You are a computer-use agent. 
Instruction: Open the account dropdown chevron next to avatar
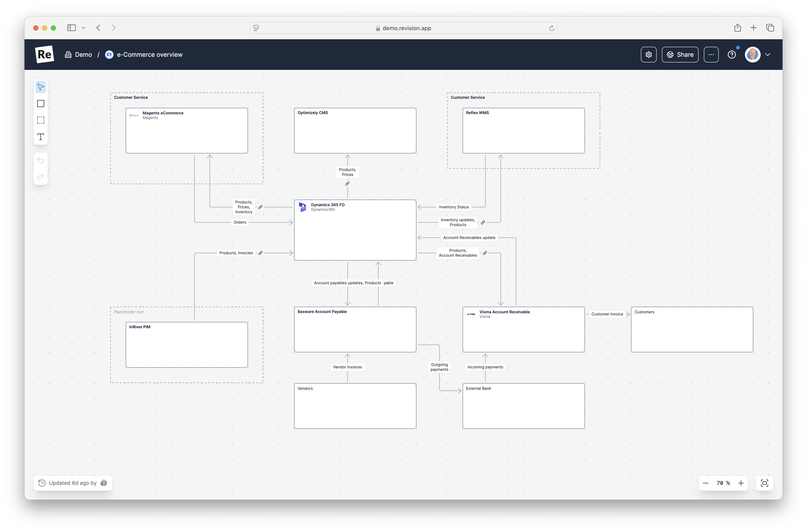[x=768, y=54]
